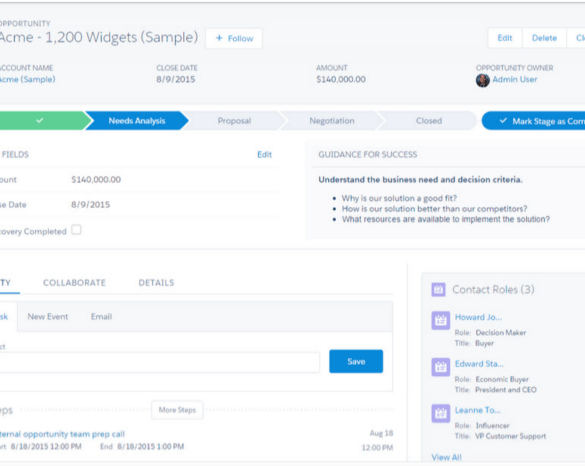
Task: Click the Admin User avatar
Action: coord(482,80)
